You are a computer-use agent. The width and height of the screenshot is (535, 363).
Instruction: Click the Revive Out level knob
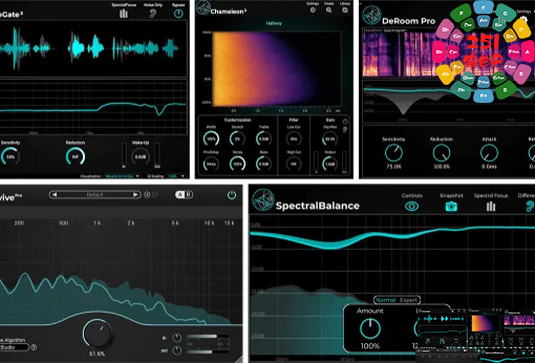177,350
